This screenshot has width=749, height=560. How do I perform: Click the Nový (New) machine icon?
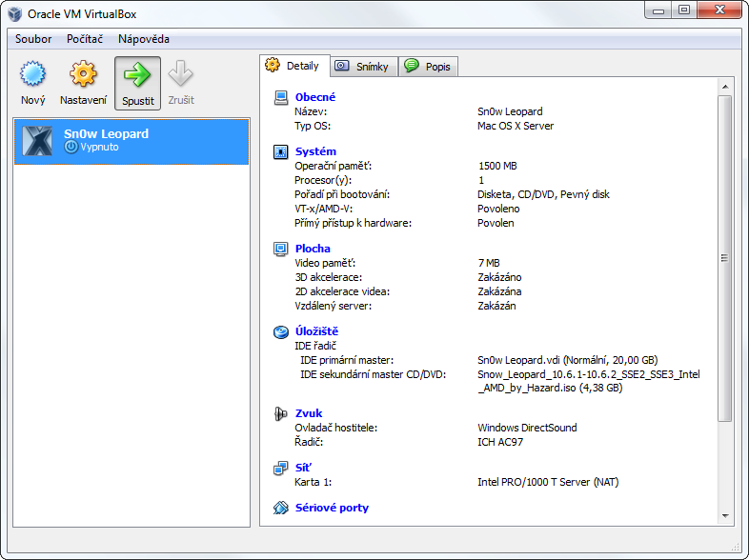[33, 74]
